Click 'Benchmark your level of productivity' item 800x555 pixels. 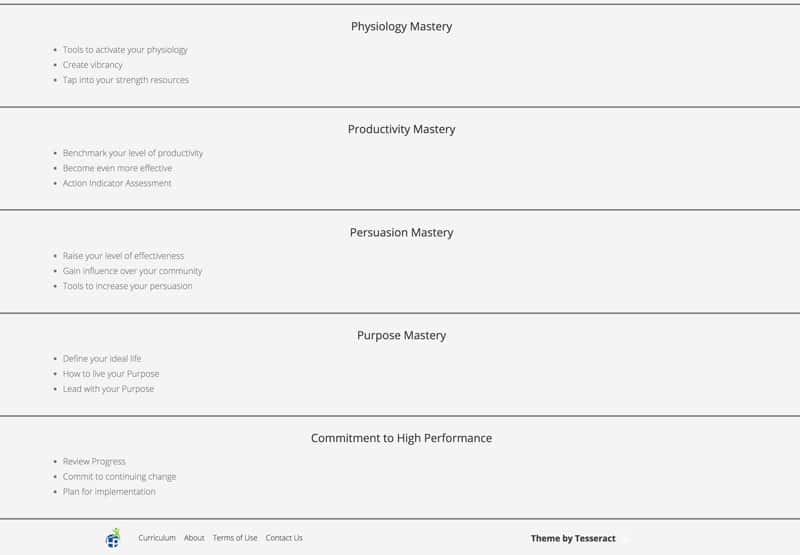tap(133, 153)
